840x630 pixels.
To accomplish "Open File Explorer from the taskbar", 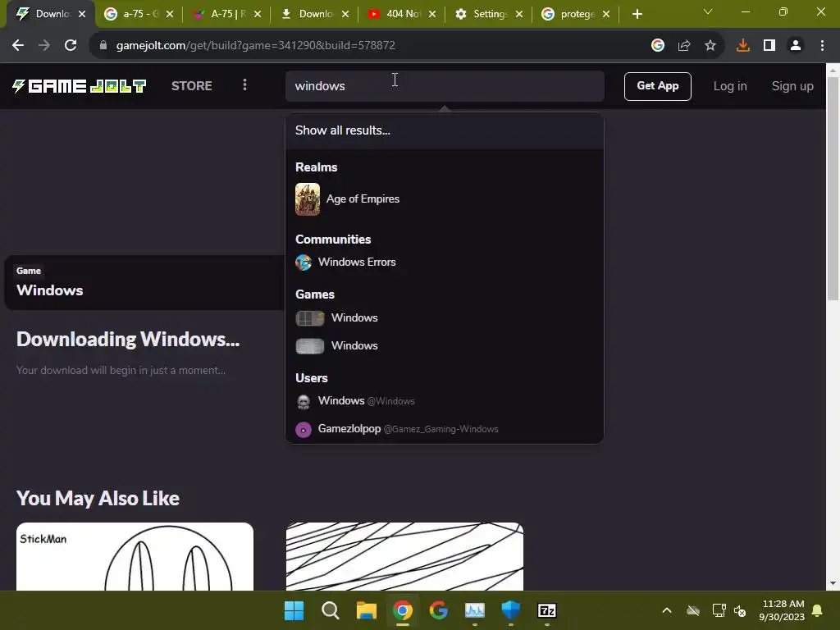I will click(367, 610).
